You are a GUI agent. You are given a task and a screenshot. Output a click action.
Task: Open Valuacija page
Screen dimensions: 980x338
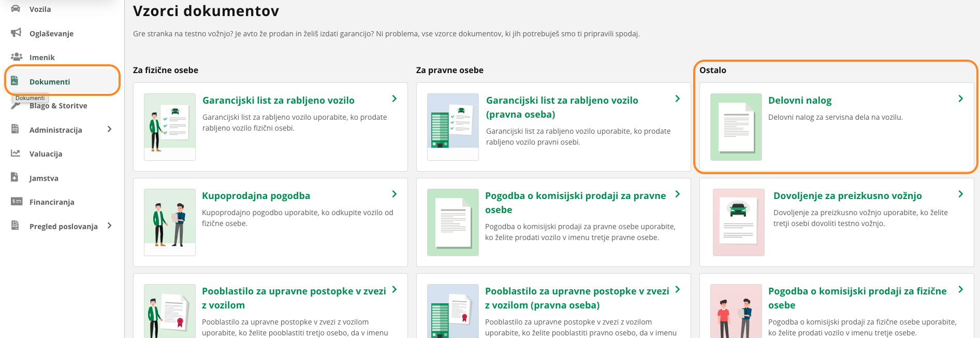[46, 154]
